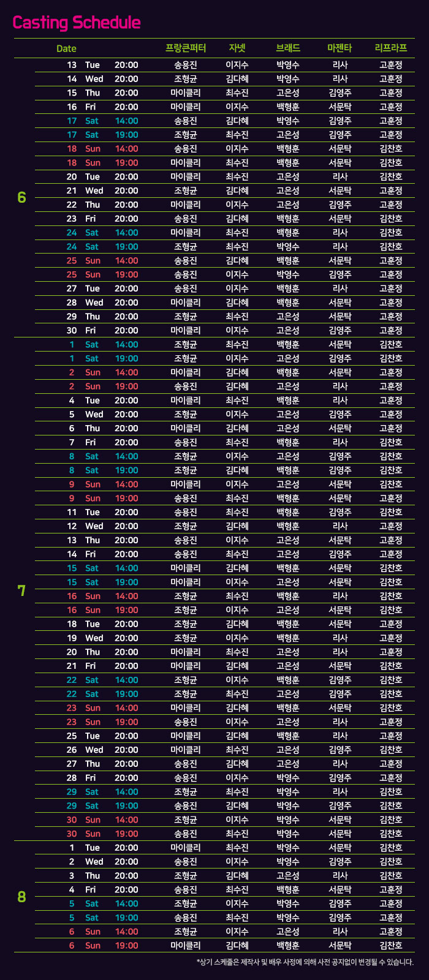Select 고은성 in the June 30 Fri row

click(287, 331)
